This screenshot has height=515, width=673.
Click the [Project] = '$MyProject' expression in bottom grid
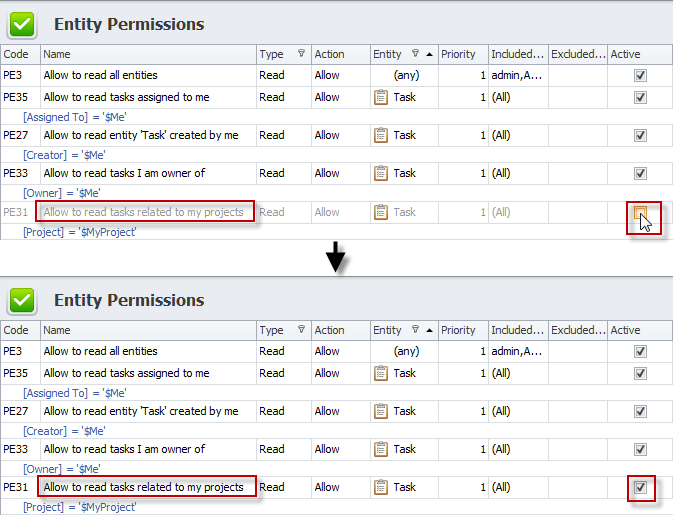(x=79, y=507)
